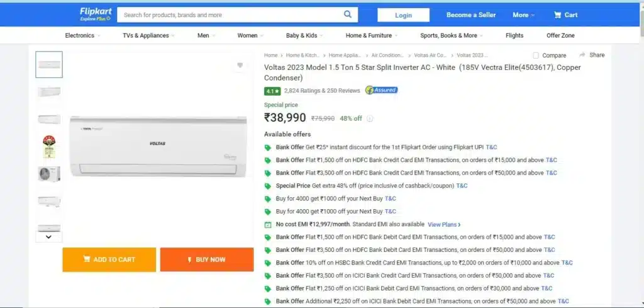
Task: Open the cart icon
Action: pos(557,15)
